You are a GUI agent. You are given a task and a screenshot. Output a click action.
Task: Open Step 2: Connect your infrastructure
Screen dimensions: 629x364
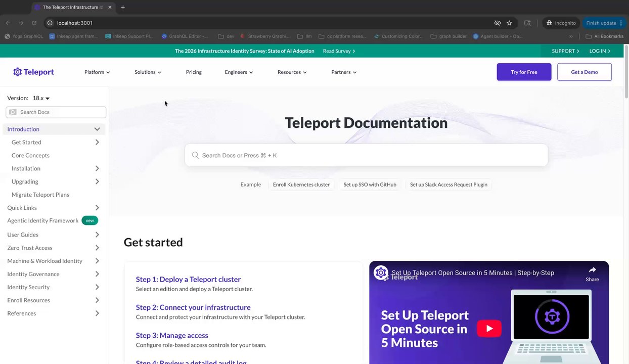click(193, 307)
